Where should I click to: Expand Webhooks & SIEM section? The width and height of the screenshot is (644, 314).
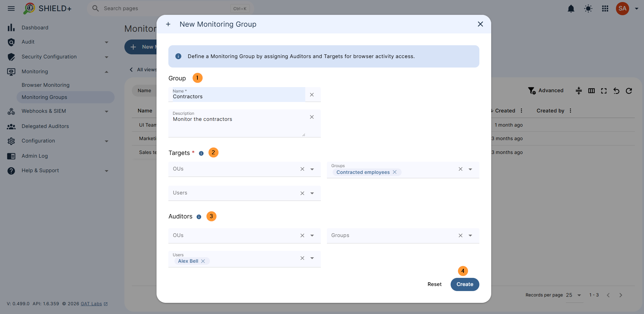point(106,111)
